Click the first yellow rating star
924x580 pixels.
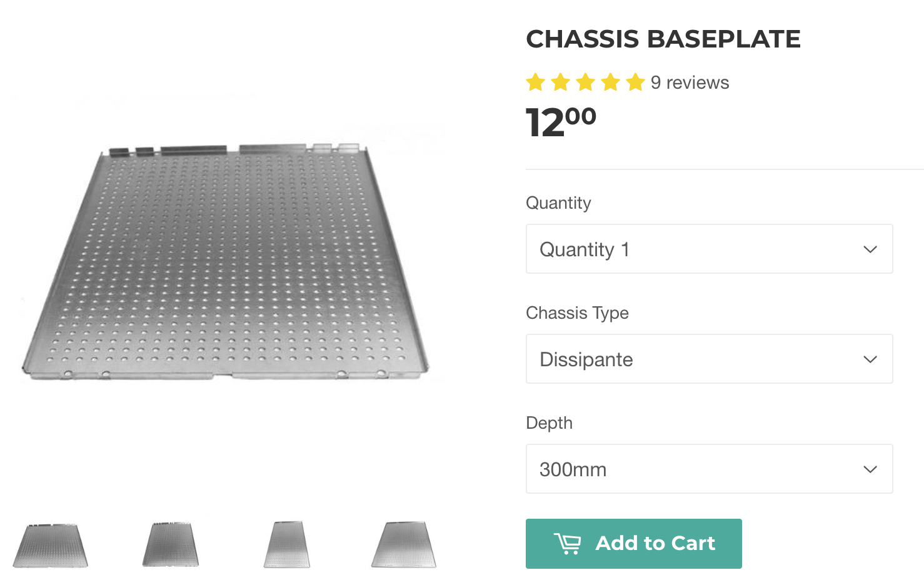(x=536, y=82)
